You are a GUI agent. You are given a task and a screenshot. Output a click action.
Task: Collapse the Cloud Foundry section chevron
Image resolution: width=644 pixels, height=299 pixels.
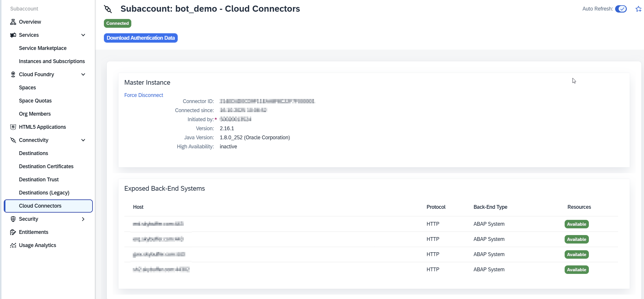(x=83, y=74)
